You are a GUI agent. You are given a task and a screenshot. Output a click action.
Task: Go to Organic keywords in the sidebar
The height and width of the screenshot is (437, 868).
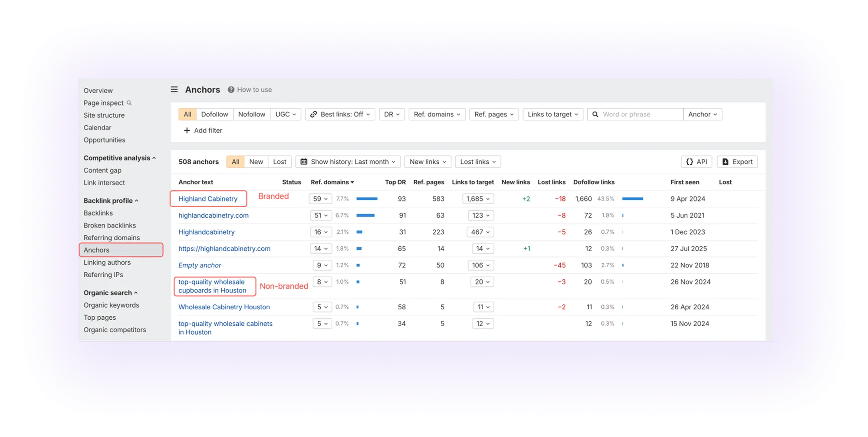coord(111,305)
